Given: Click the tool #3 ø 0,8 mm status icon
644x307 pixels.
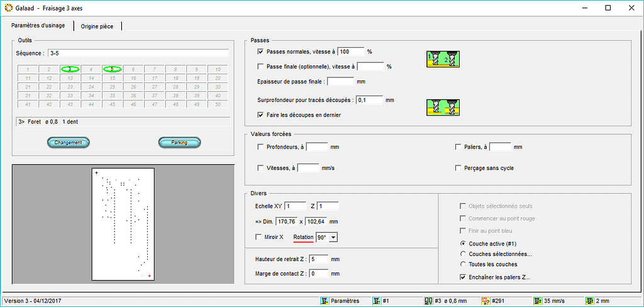Looking at the screenshot, I should (428, 301).
